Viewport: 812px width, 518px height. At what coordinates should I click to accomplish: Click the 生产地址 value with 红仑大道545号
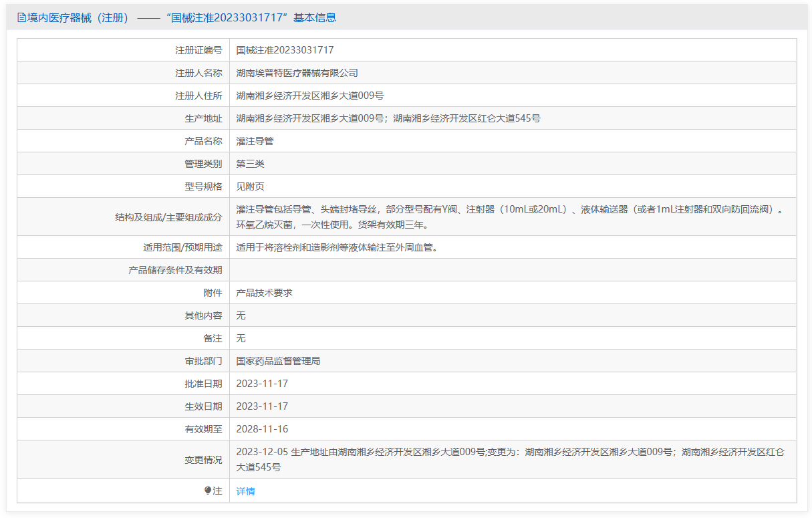tap(388, 118)
